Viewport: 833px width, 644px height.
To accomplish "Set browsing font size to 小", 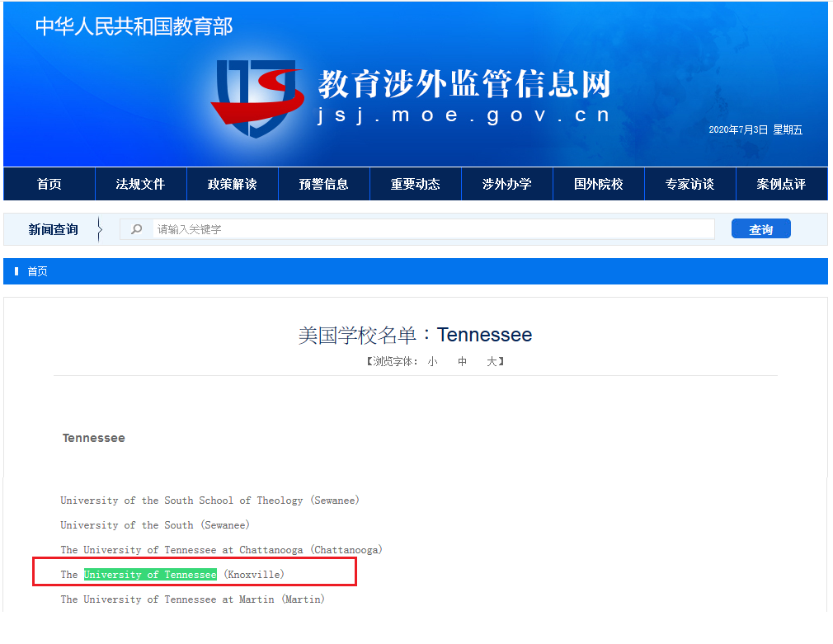I will tap(432, 361).
